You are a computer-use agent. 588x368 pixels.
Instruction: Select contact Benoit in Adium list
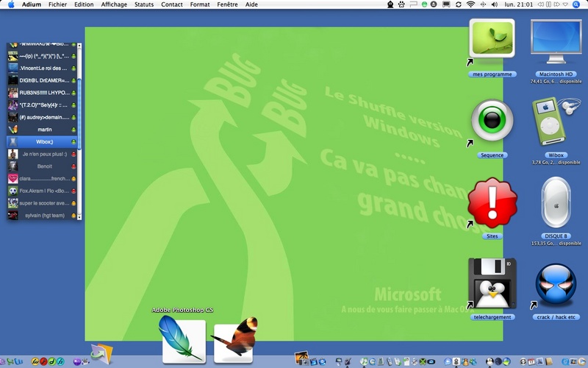click(42, 166)
